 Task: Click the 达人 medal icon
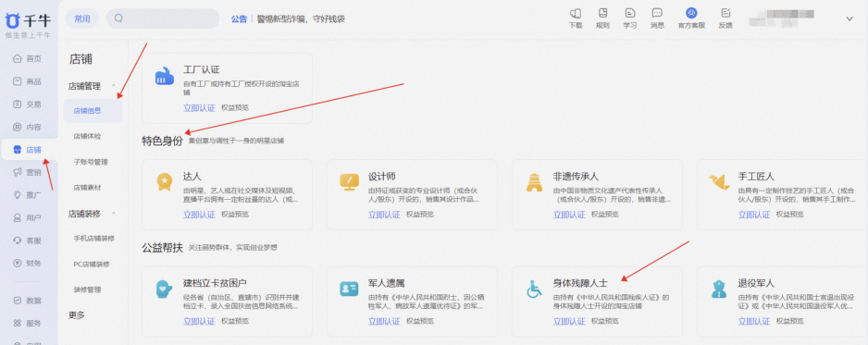165,182
